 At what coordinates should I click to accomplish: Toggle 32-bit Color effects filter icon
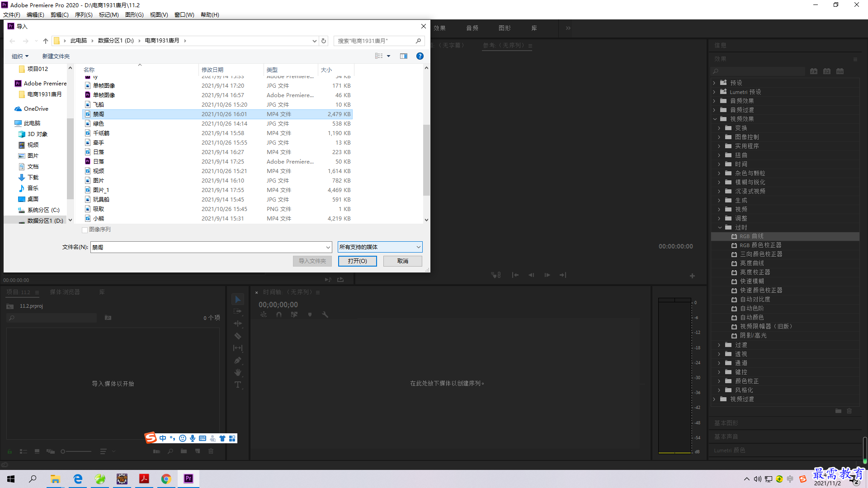[827, 71]
